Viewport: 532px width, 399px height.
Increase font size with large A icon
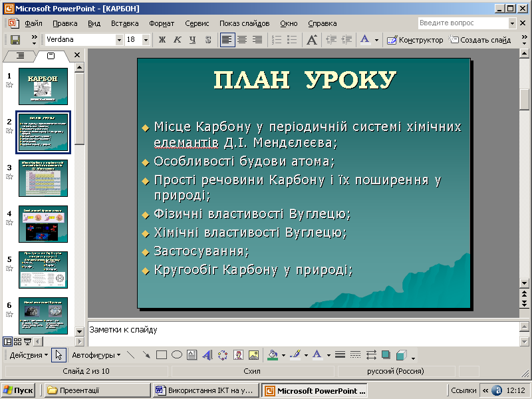(x=312, y=40)
